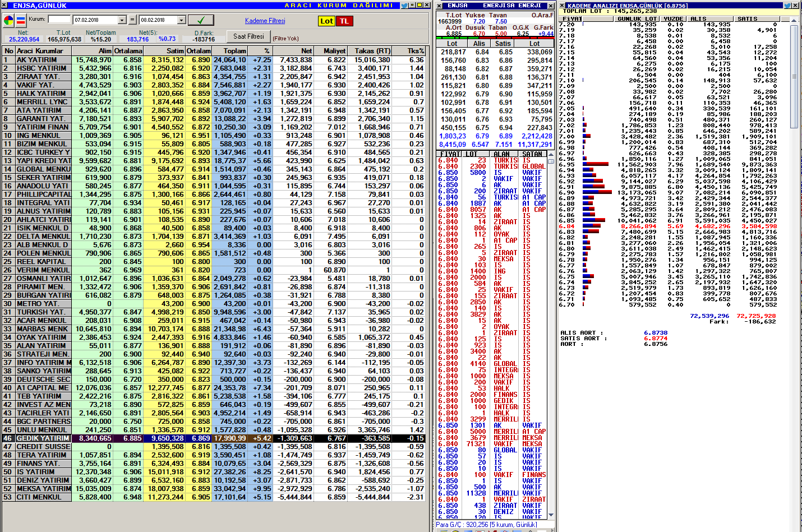The height and width of the screenshot is (532, 802).
Task: Click T.Lot value 165,975,638
Action: pos(64,39)
